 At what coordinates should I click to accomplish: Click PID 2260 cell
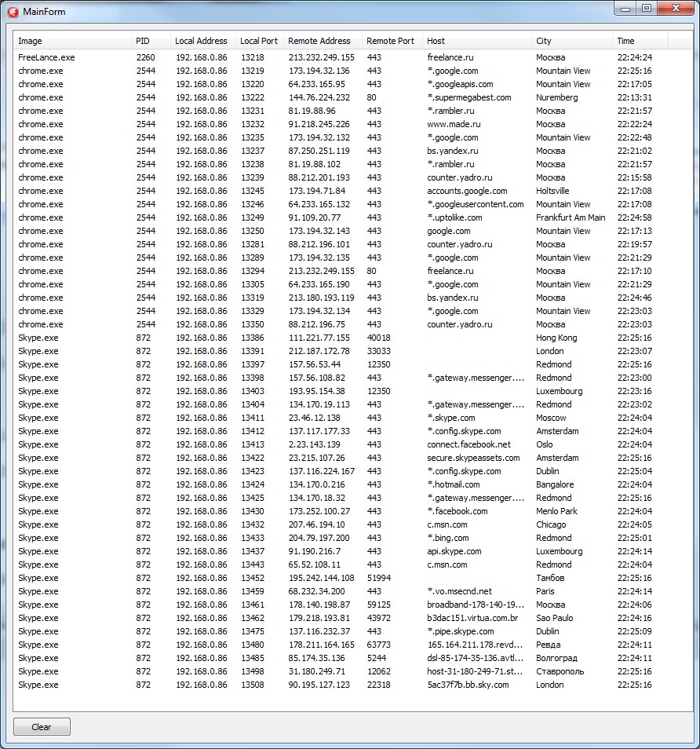tap(146, 57)
